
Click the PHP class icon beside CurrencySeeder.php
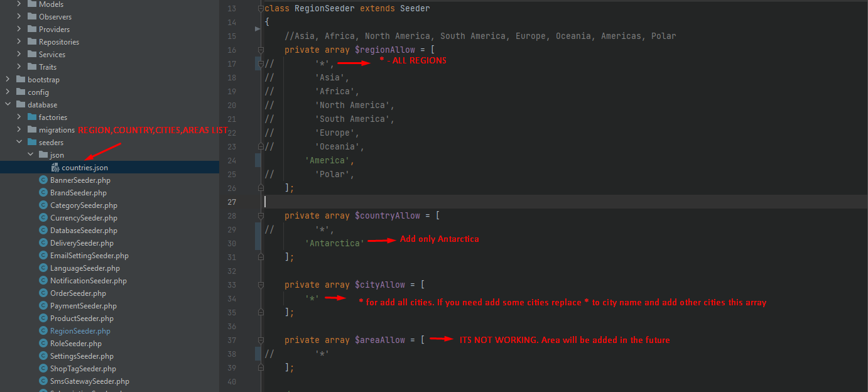[43, 218]
